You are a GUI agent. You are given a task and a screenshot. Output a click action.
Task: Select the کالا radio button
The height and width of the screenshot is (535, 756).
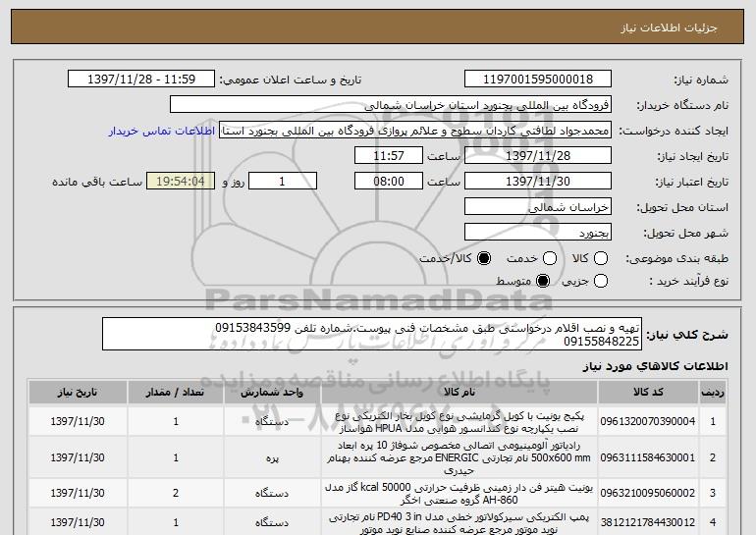[x=601, y=258]
